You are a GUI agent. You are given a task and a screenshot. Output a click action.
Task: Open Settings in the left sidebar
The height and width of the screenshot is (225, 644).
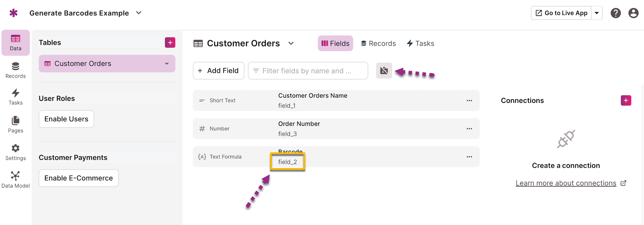(16, 152)
